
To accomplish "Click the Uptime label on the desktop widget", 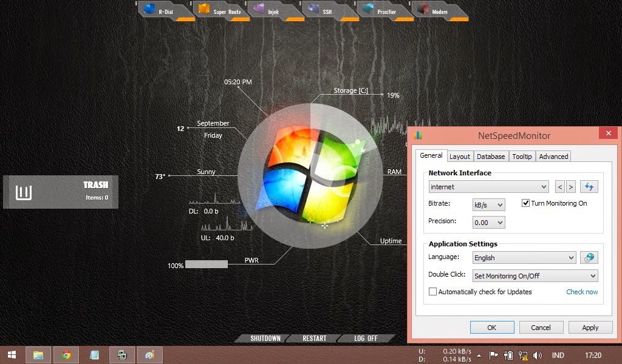I will point(391,241).
